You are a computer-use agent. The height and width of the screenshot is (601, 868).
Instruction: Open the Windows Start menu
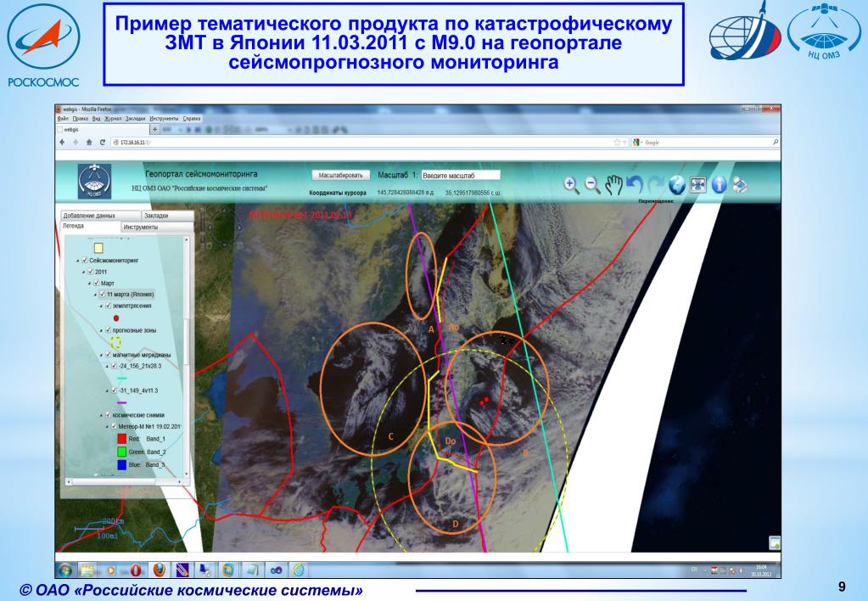tap(65, 570)
